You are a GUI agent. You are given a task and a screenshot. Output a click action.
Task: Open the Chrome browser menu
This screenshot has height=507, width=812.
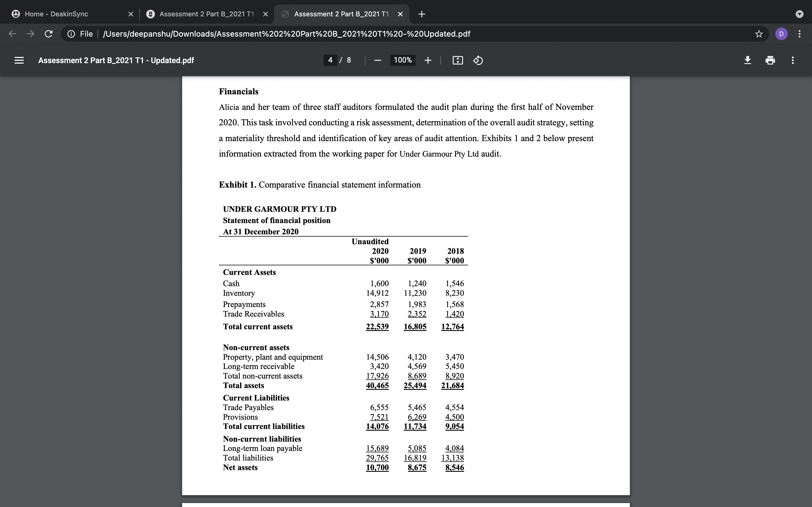(x=800, y=34)
